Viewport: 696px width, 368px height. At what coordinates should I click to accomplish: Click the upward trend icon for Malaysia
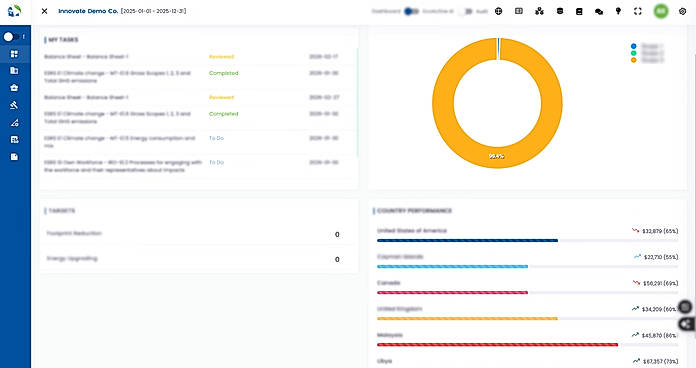coord(635,335)
